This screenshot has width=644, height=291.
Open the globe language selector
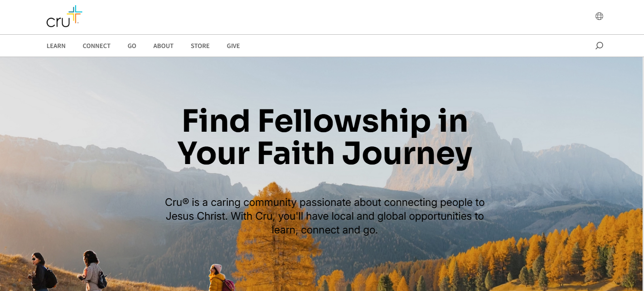(599, 16)
